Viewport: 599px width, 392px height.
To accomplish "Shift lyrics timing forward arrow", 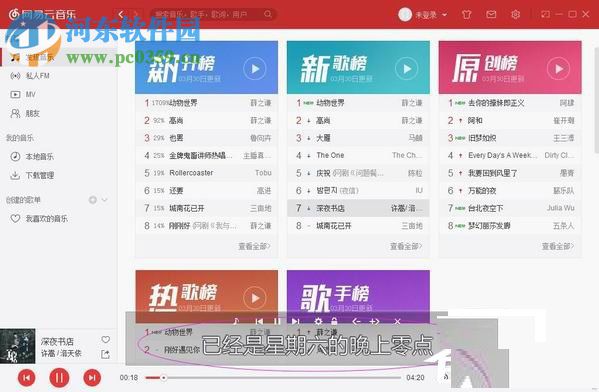I will (x=375, y=322).
